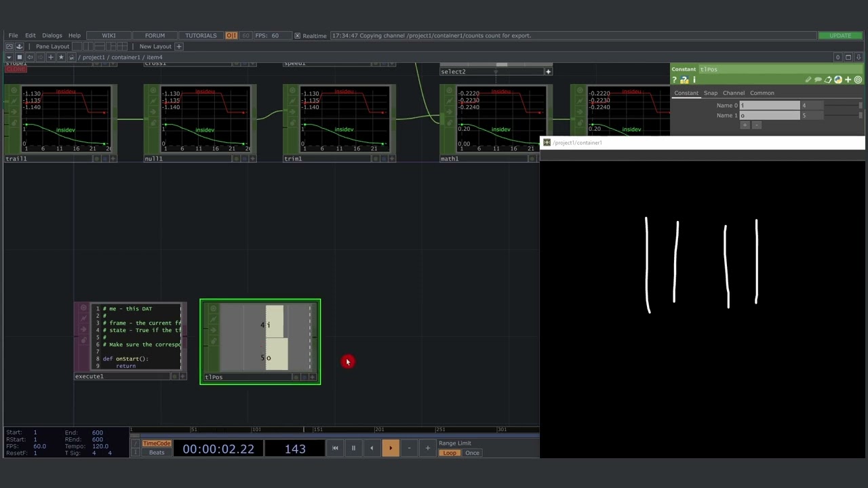This screenshot has width=868, height=488.
Task: Open the TUTORIALS link
Action: pos(201,35)
